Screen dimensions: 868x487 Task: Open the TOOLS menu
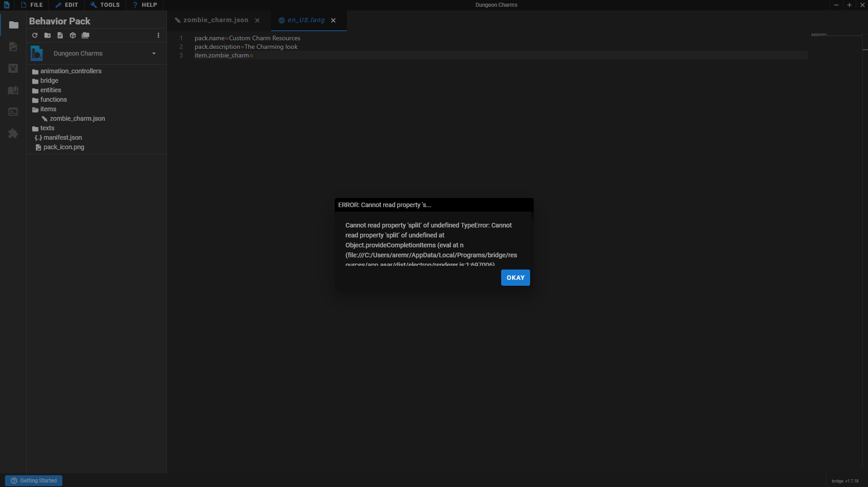[x=104, y=5]
